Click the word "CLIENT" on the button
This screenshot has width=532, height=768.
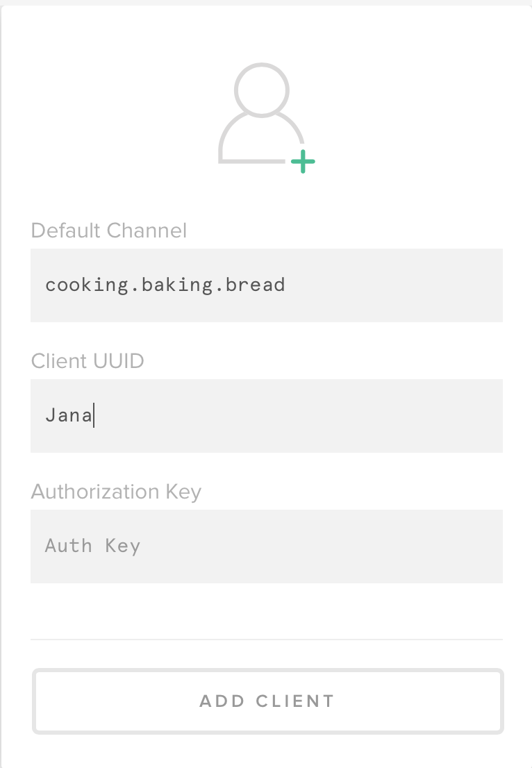[x=295, y=701]
